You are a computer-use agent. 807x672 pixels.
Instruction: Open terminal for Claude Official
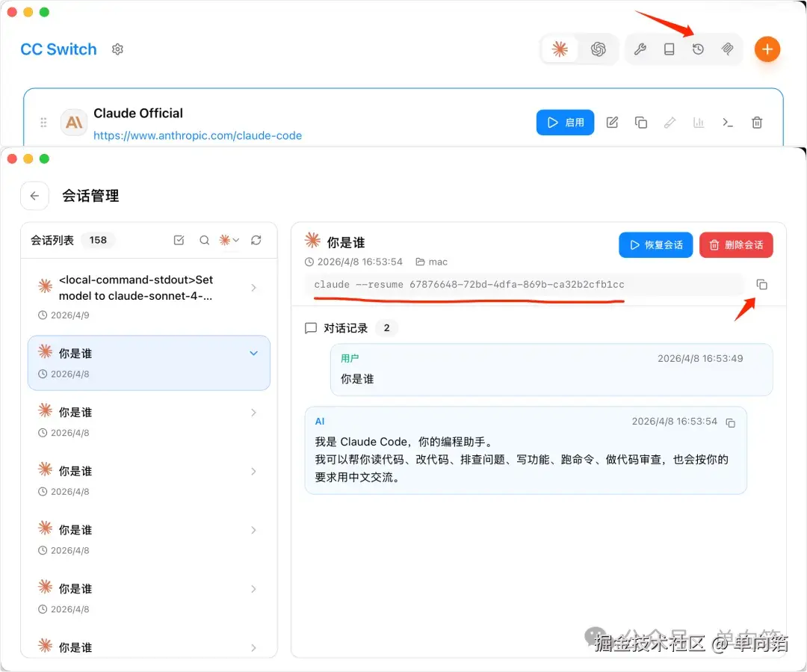[727, 123]
